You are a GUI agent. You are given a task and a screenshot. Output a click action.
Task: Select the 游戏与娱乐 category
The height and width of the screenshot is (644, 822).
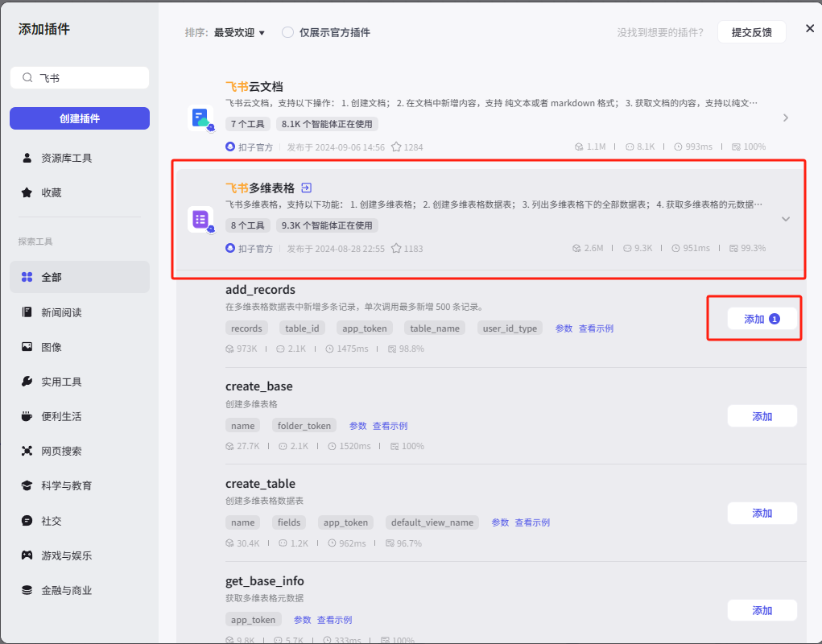click(x=80, y=555)
